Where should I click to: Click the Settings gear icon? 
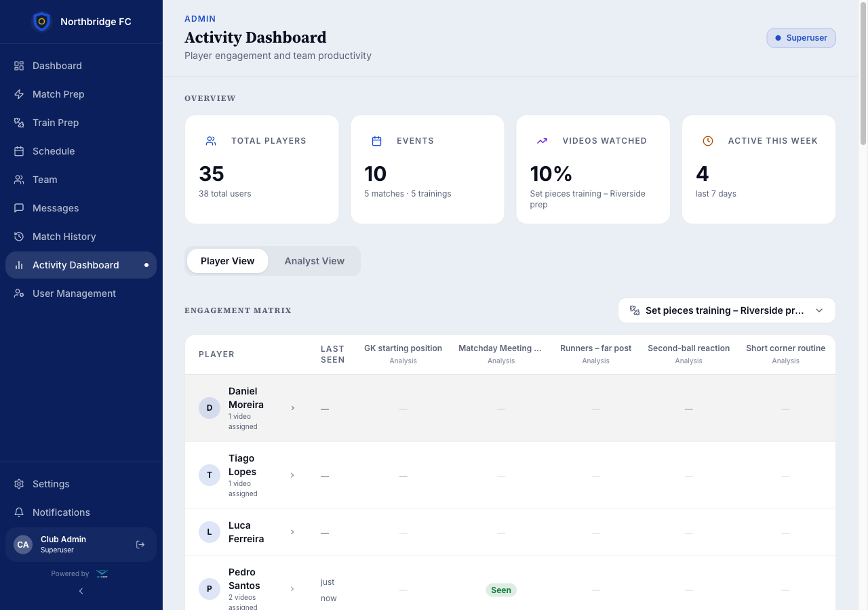click(19, 484)
